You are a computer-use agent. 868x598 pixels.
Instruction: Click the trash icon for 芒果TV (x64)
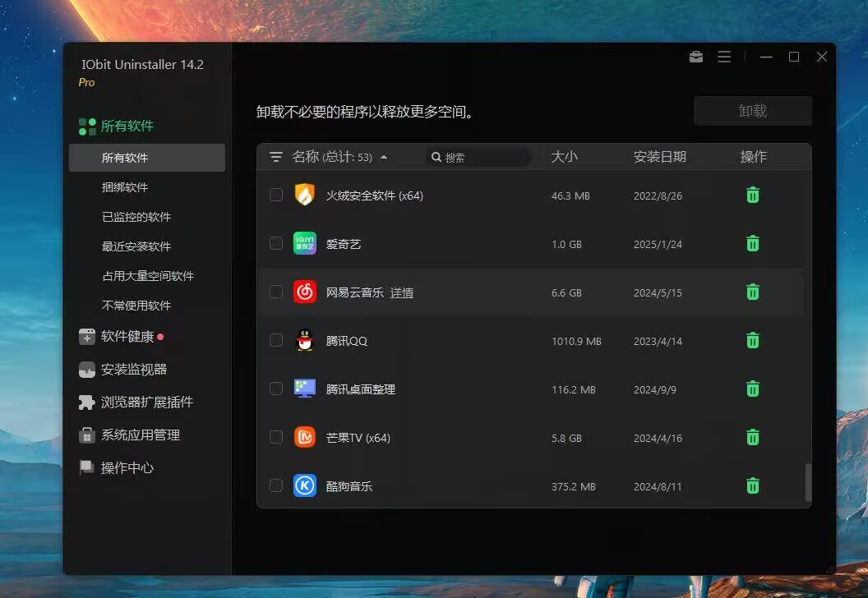pyautogui.click(x=752, y=437)
